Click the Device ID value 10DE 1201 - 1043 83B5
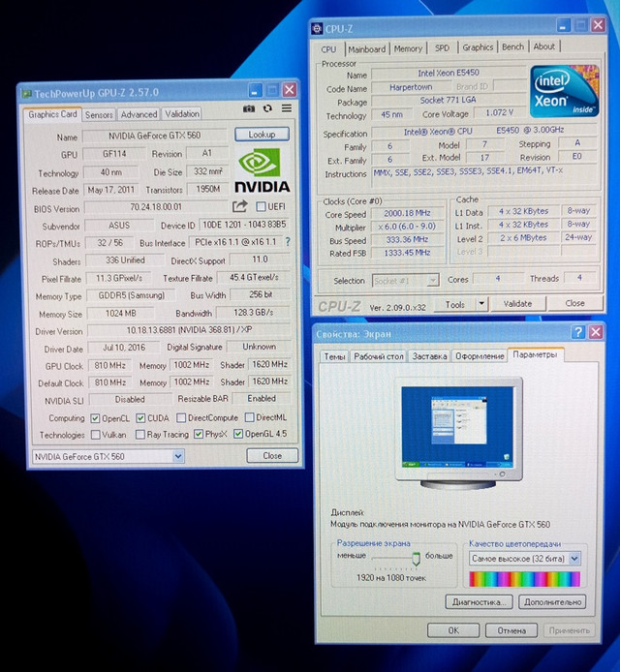The image size is (620, 672). pos(244,225)
